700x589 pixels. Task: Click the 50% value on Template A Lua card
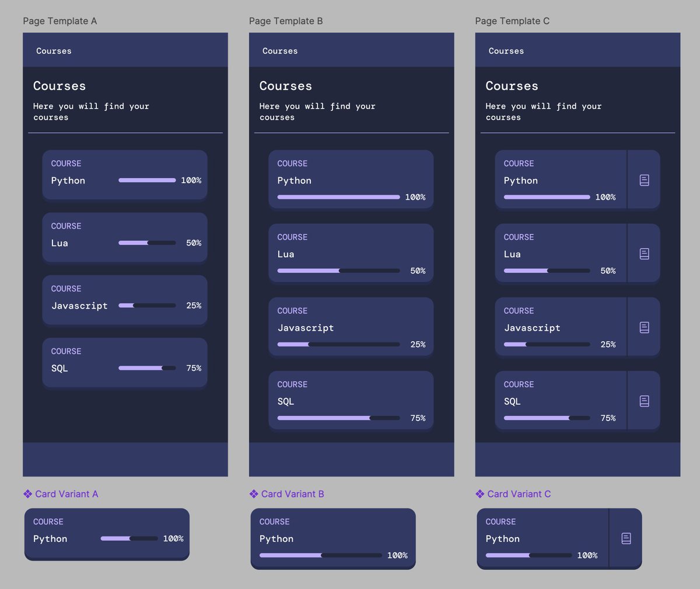click(194, 243)
